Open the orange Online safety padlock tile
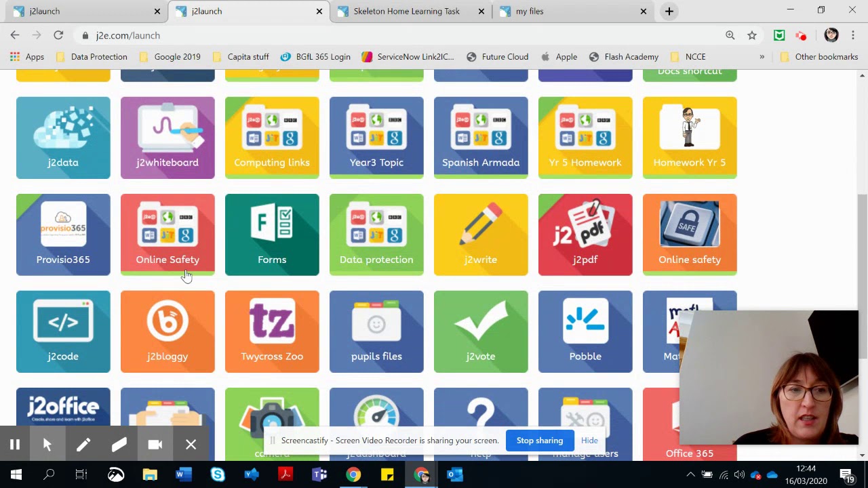This screenshot has width=868, height=488. pos(690,235)
